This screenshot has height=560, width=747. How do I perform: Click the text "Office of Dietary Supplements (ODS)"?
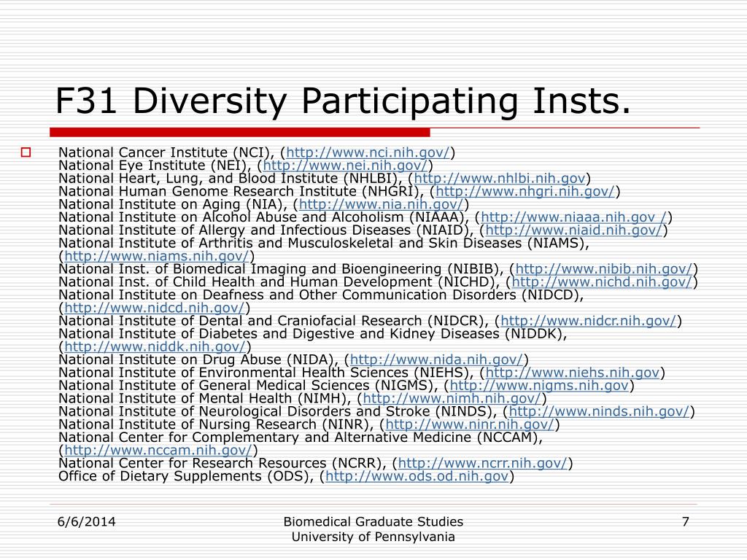183,475
